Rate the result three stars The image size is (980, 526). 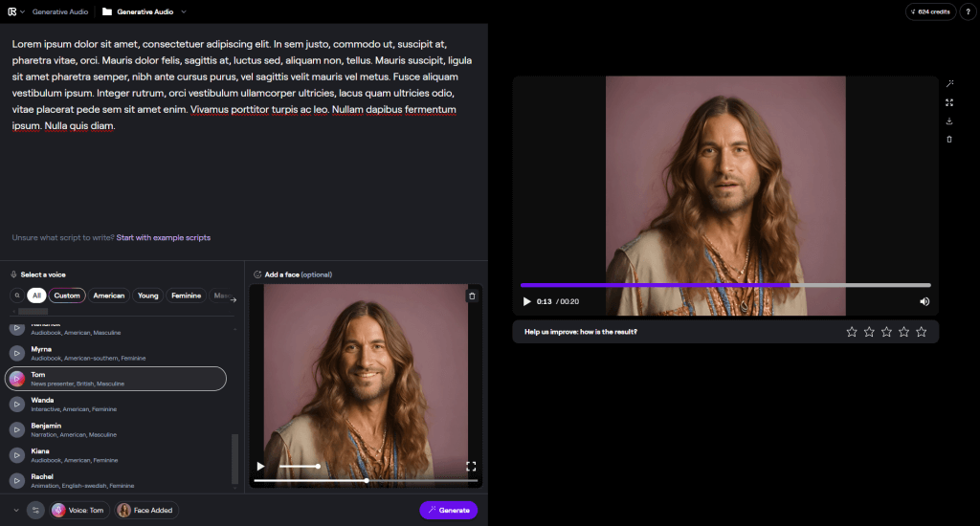(886, 332)
